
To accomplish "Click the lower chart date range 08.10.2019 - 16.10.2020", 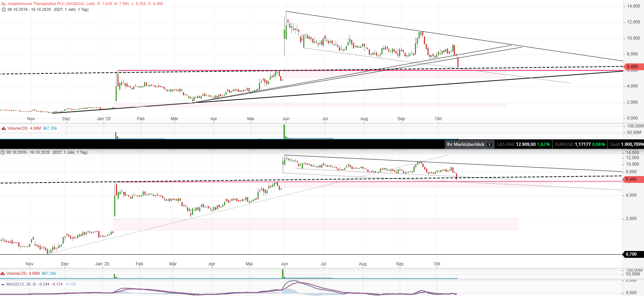I will 28,152.
